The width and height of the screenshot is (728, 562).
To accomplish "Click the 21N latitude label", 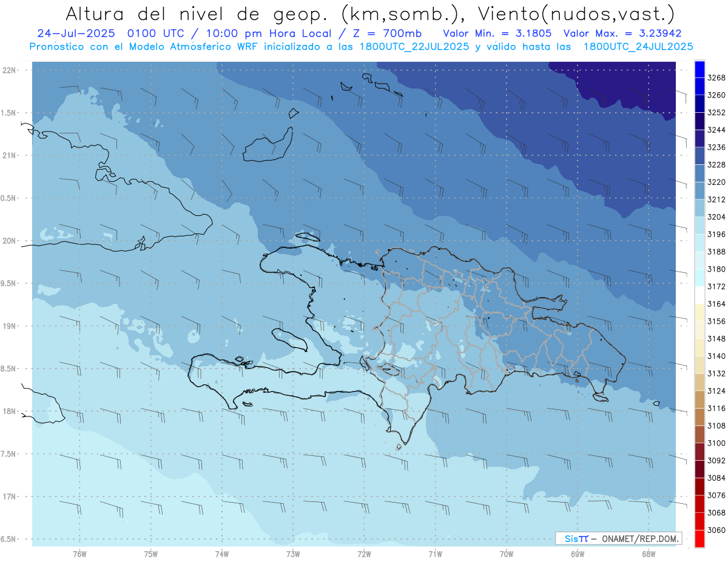I will coord(9,155).
